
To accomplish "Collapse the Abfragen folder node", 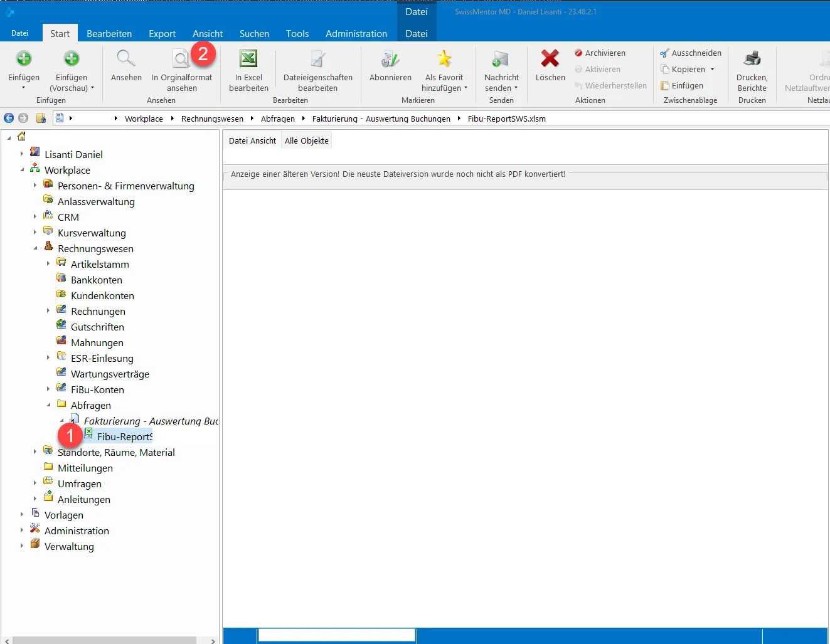I will coord(48,405).
